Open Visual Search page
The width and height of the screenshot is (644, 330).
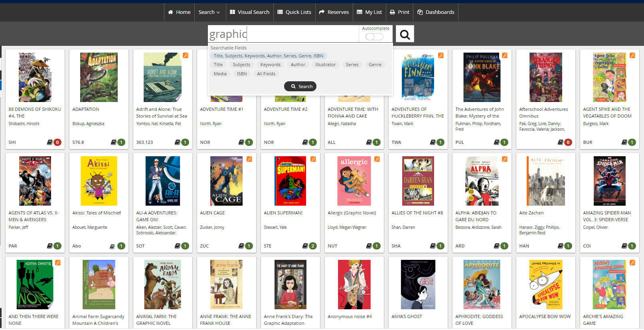pyautogui.click(x=250, y=12)
